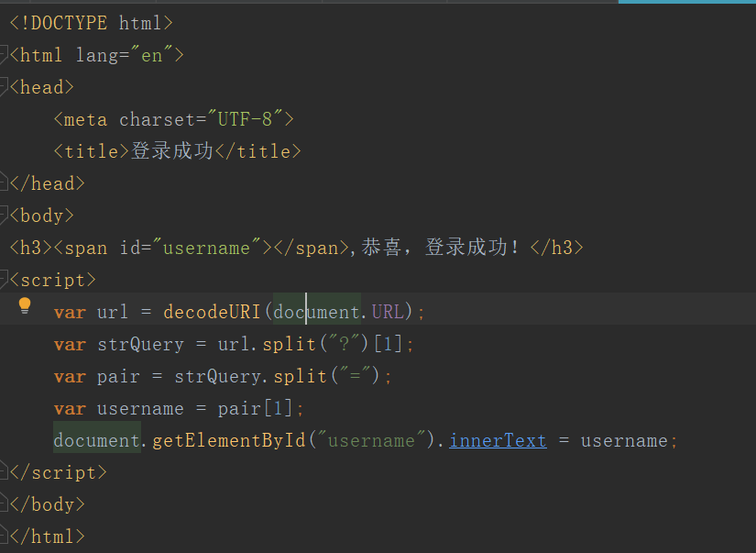The image size is (756, 553).
Task: Click the underlined innerText link
Action: click(499, 440)
